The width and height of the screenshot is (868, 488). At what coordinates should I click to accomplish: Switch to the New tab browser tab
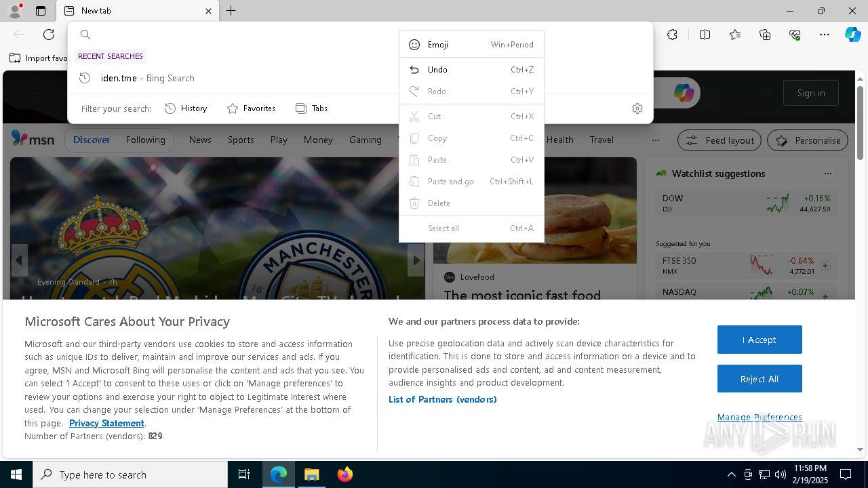pos(138,11)
